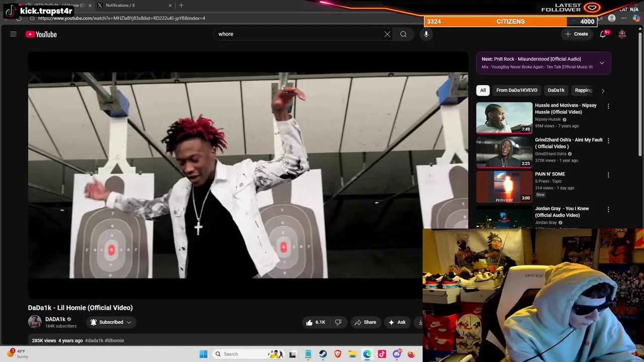The image size is (644, 362).
Task: Open the #dada1k hashtag link
Action: click(94, 341)
